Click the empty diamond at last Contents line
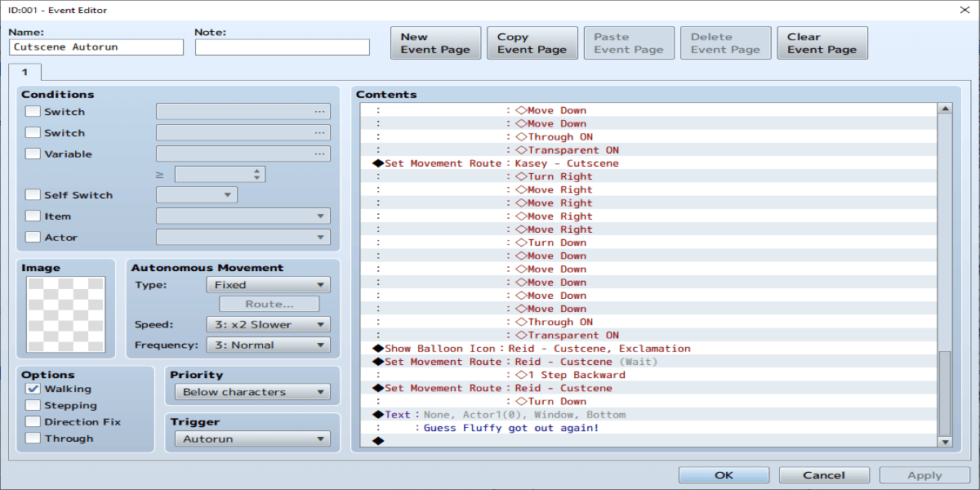 (377, 441)
